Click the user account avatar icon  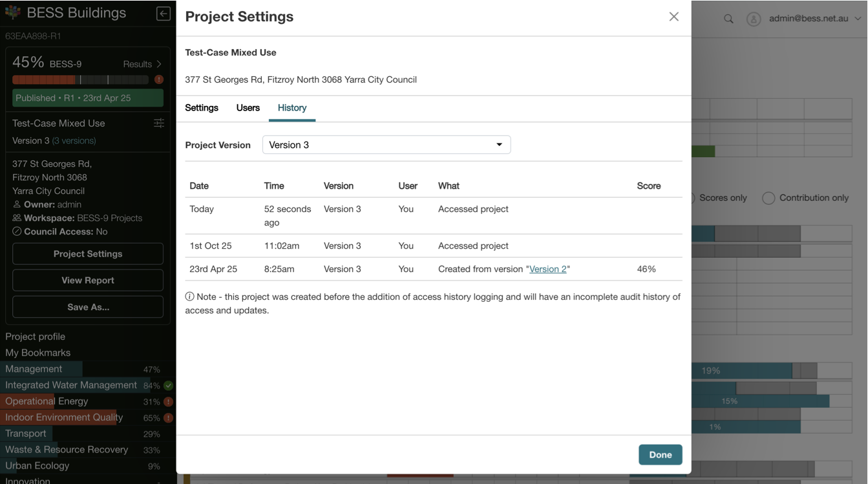753,19
